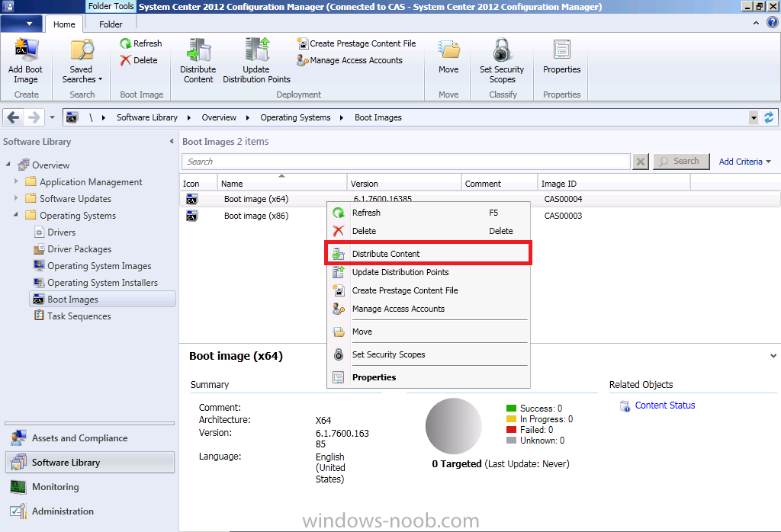The height and width of the screenshot is (532, 781).
Task: Collapse the Boot image (x64) details pane
Action: (773, 356)
